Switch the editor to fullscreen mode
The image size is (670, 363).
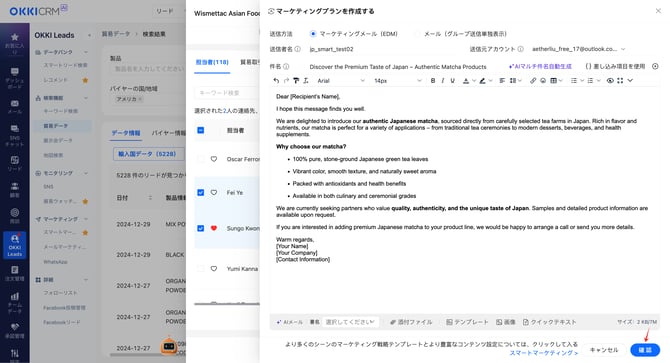pyautogui.click(x=620, y=80)
